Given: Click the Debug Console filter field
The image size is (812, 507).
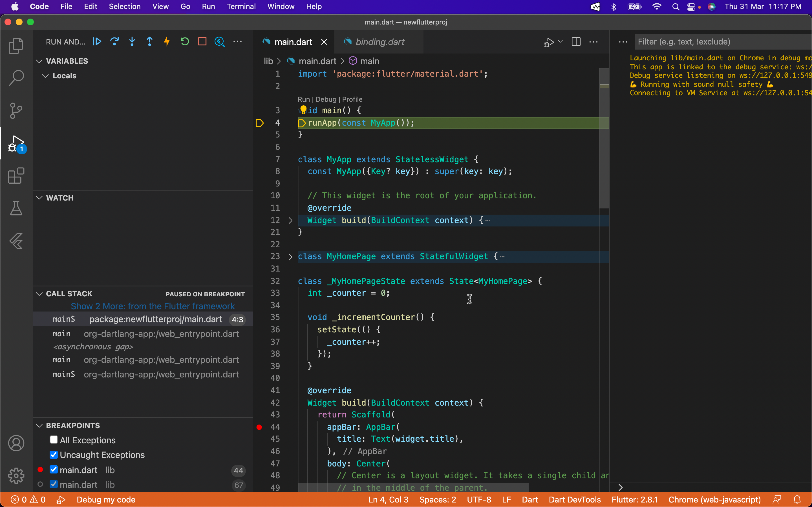Looking at the screenshot, I should point(721,42).
